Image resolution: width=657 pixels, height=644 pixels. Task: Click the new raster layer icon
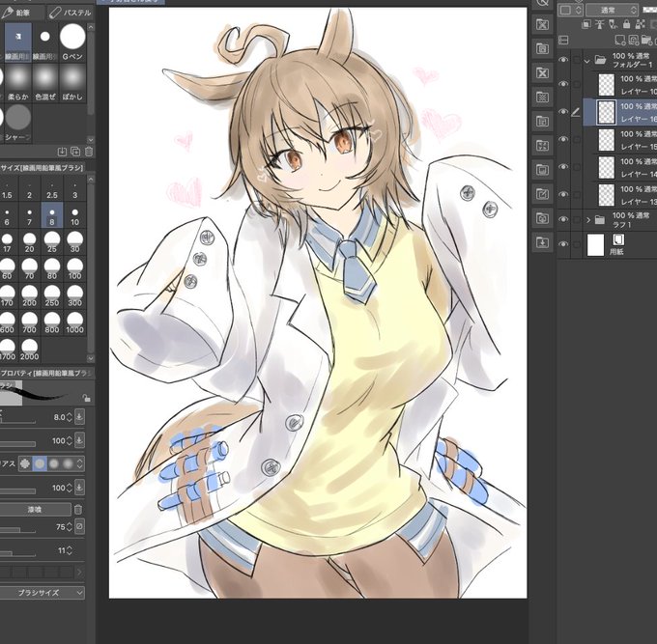(619, 41)
